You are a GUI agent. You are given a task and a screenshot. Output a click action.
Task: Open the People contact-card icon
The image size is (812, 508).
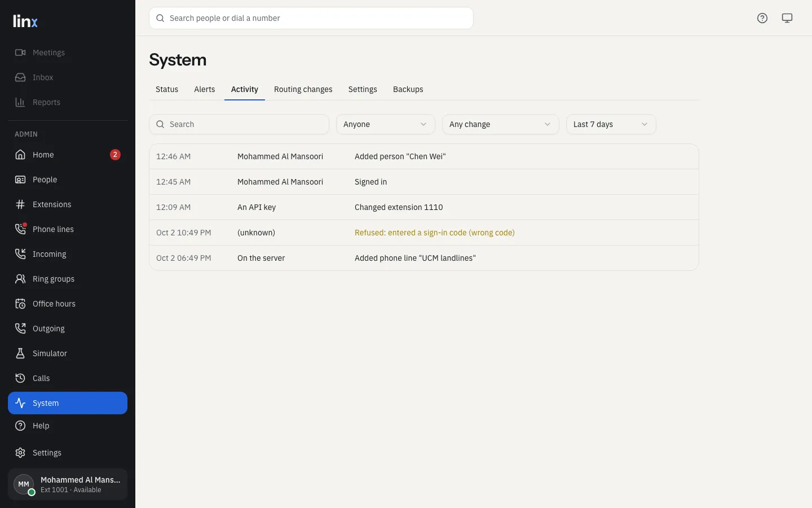20,179
